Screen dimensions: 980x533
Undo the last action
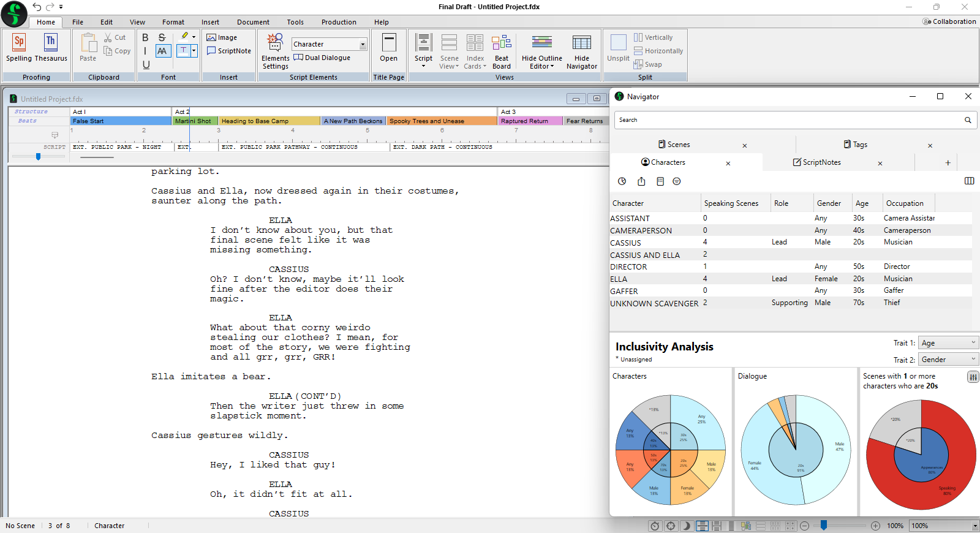pos(37,7)
